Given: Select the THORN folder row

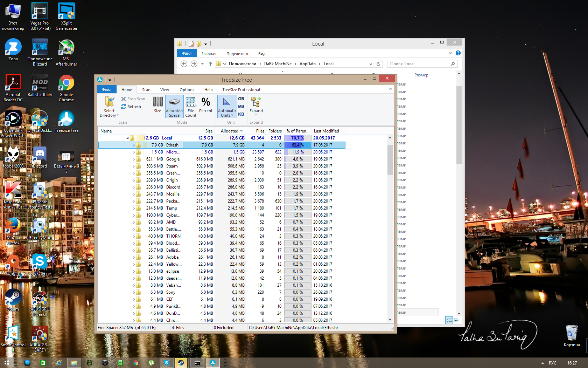Looking at the screenshot, I should click(x=222, y=236).
